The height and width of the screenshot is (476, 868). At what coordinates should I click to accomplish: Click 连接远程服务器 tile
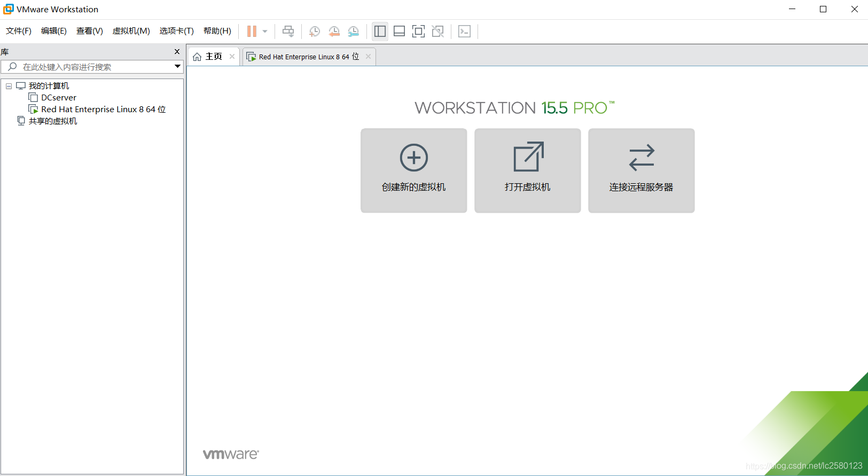point(642,170)
